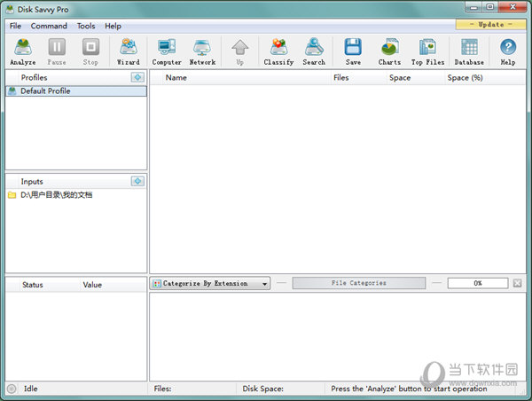Sort results by the Files column
Screen dimensions: 532x401
click(359, 78)
